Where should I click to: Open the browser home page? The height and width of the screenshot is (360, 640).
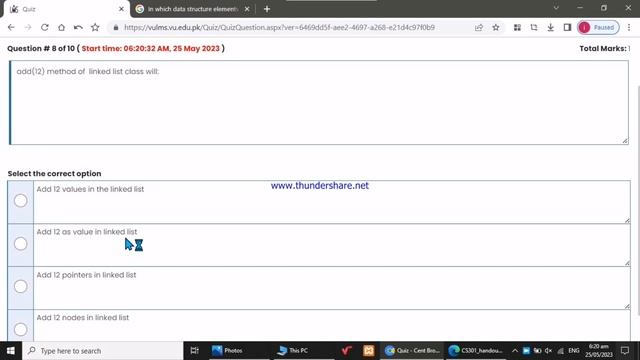pos(61,27)
